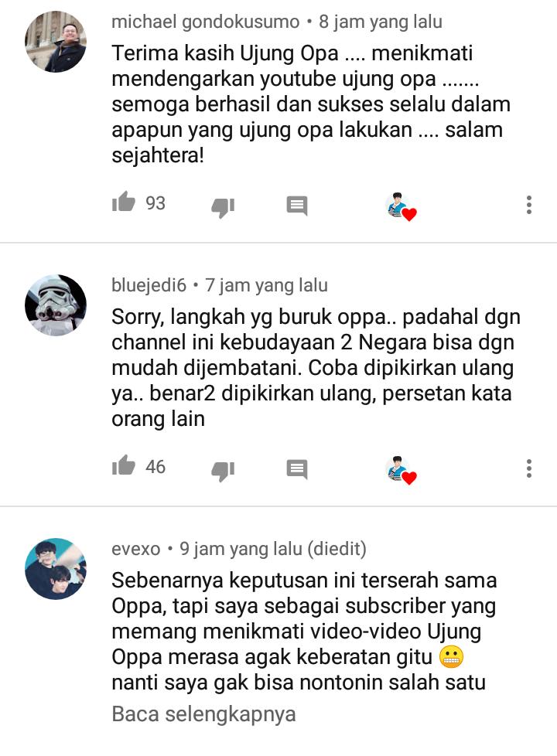This screenshot has width=557, height=756.
Task: Open three-dot menu for michael gondokusumo's comment
Action: 529,205
